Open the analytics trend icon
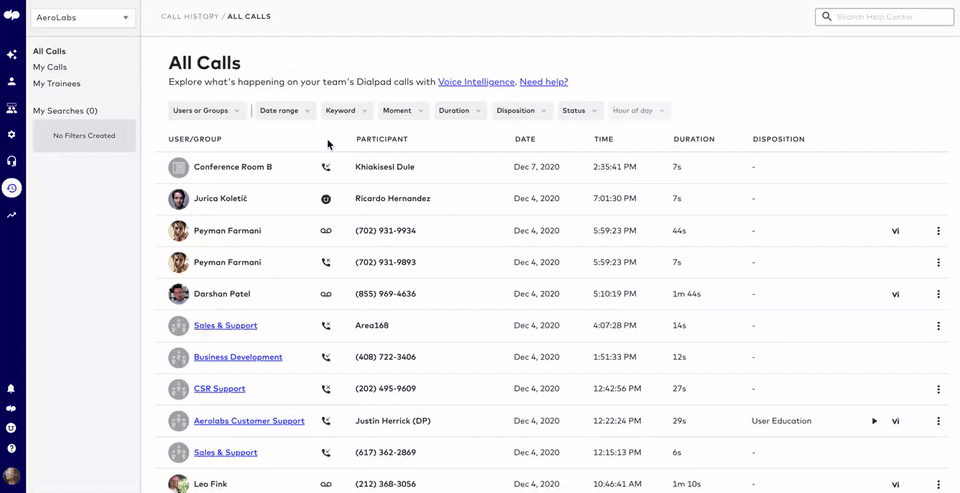Viewport: 960px width, 493px height. coord(12,215)
